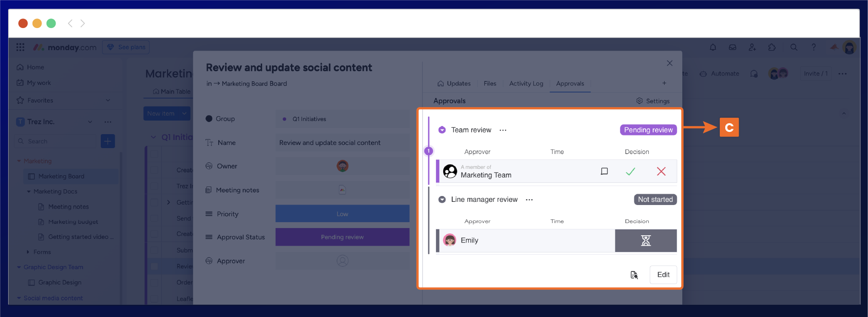Viewport: 868px width, 317px height.
Task: Click the document icon beside Edit
Action: click(x=634, y=275)
